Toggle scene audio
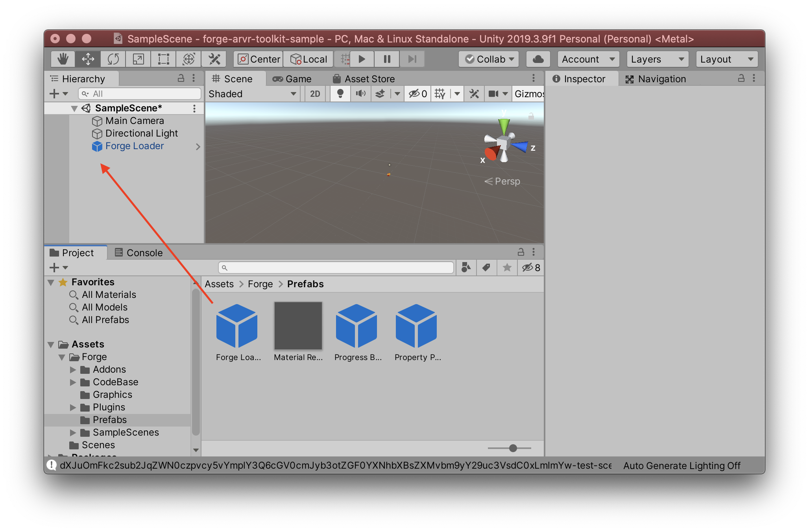Screen dimensions: 809x532 (x=360, y=94)
